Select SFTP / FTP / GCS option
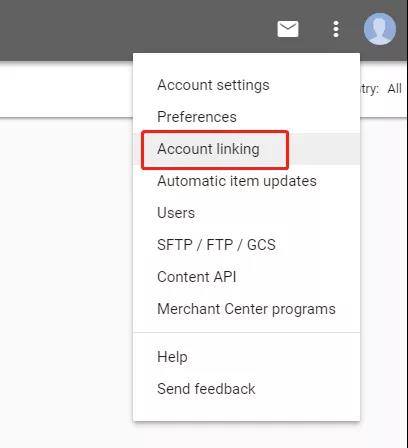This screenshot has width=408, height=448. click(x=216, y=245)
